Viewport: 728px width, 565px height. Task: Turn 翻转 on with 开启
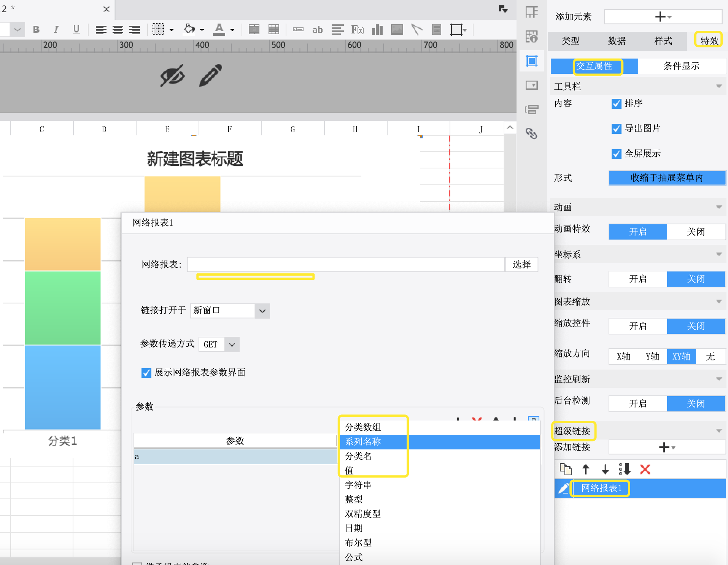click(x=638, y=279)
